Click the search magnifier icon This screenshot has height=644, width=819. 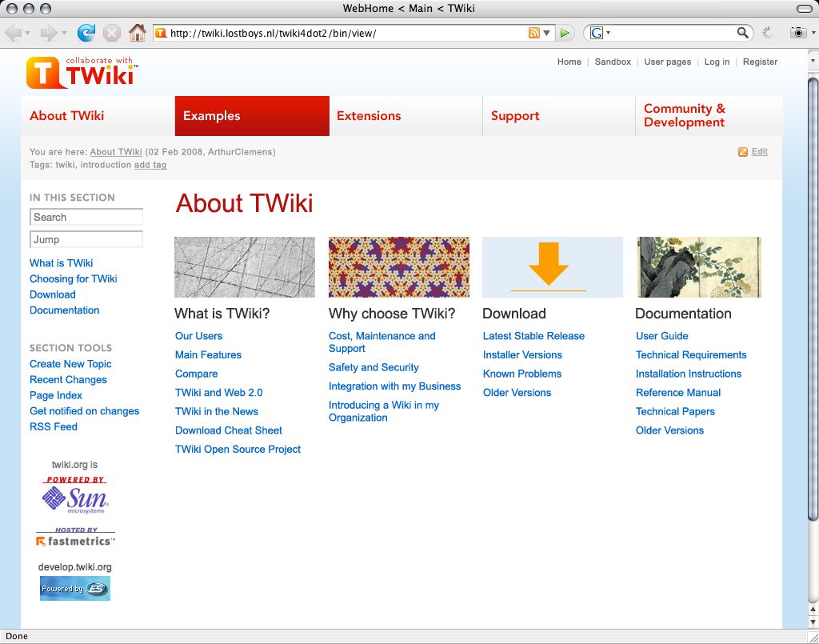pos(743,33)
